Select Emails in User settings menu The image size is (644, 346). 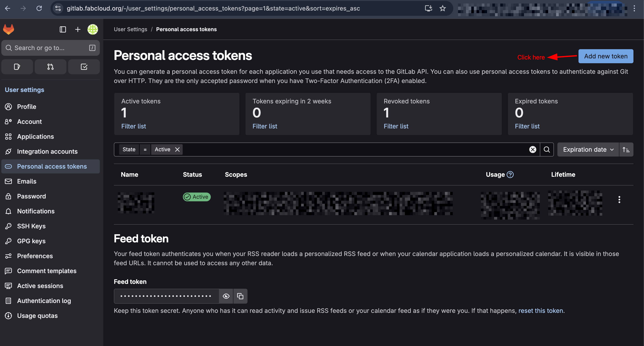point(27,181)
